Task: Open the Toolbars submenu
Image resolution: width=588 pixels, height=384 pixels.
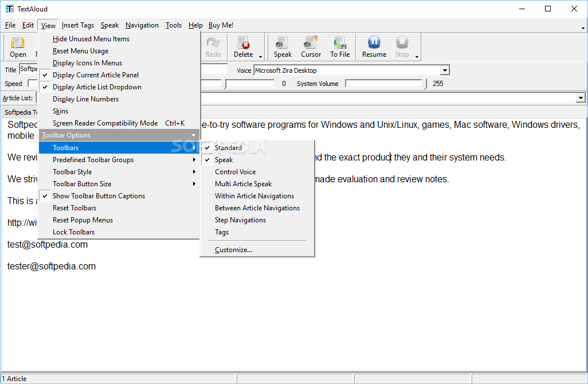Action: 119,148
